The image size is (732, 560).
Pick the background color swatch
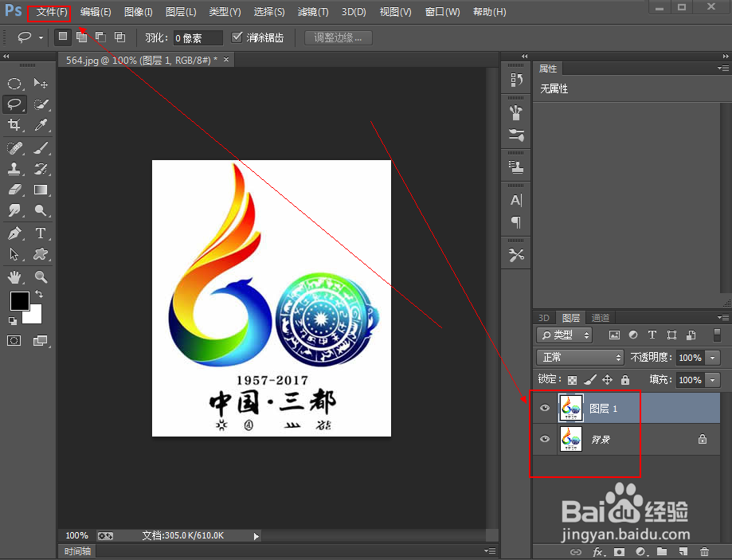(x=34, y=315)
